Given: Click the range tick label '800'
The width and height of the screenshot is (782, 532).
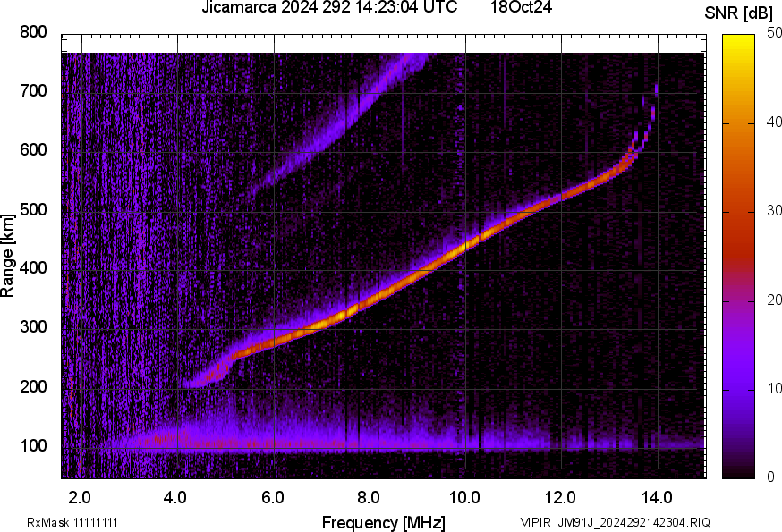Looking at the screenshot, I should (x=33, y=32).
